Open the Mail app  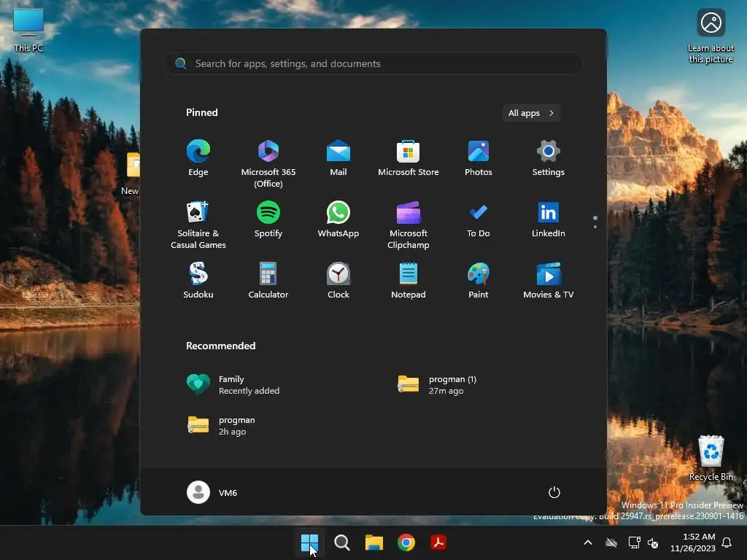[338, 158]
